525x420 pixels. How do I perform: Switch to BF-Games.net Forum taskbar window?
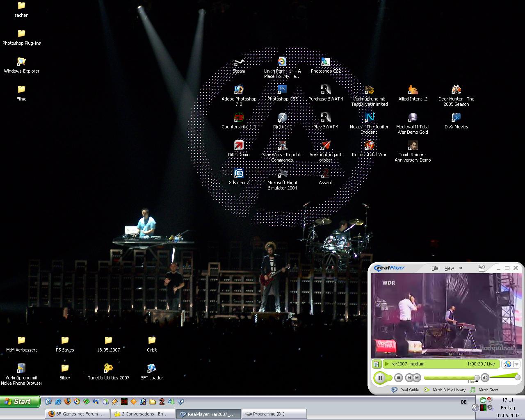click(x=78, y=414)
